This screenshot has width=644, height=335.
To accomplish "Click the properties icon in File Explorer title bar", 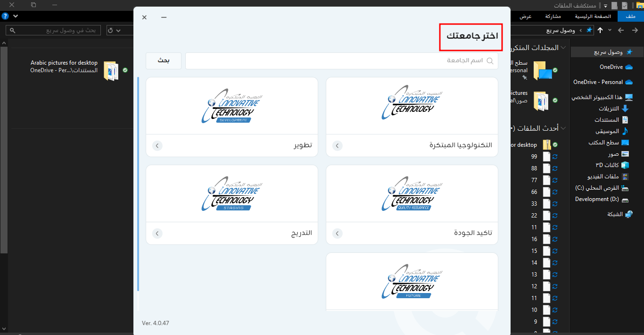I will click(625, 5).
